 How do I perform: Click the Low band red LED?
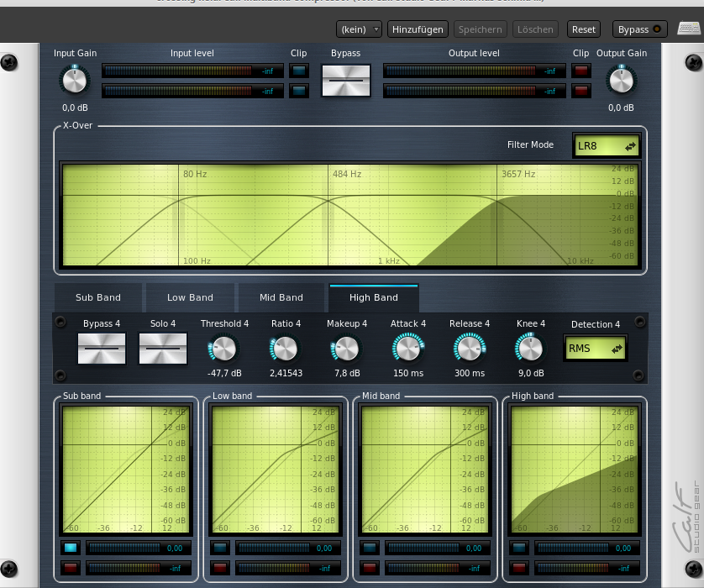click(x=220, y=568)
